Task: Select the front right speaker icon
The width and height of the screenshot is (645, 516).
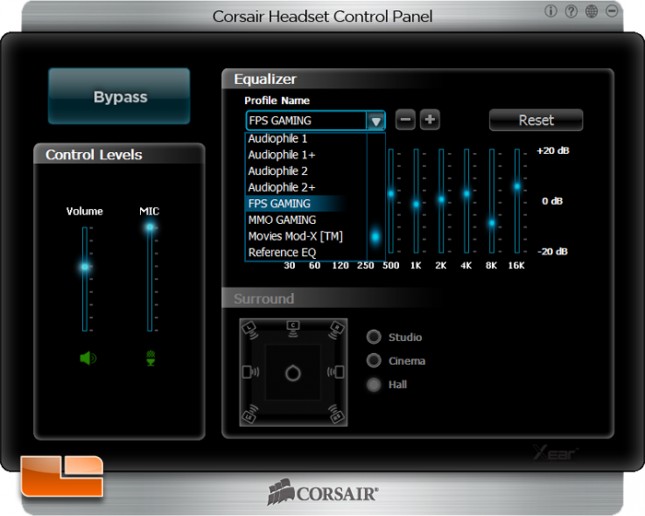Action: pyautogui.click(x=336, y=330)
